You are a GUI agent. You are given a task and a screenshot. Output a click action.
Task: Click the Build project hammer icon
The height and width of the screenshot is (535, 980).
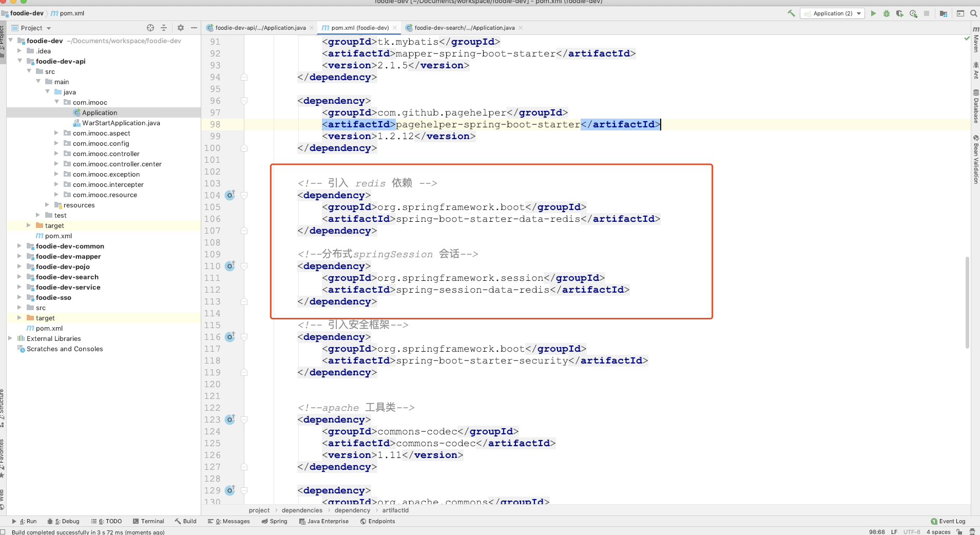(x=791, y=13)
